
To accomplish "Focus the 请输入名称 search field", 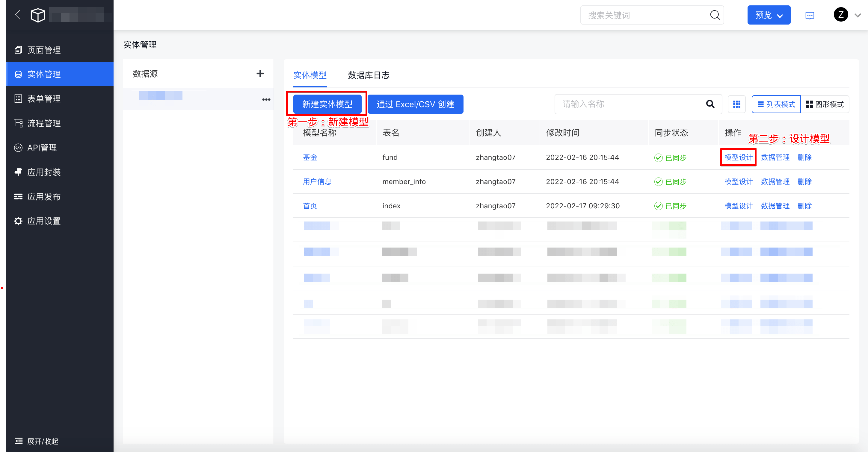I will pos(638,104).
